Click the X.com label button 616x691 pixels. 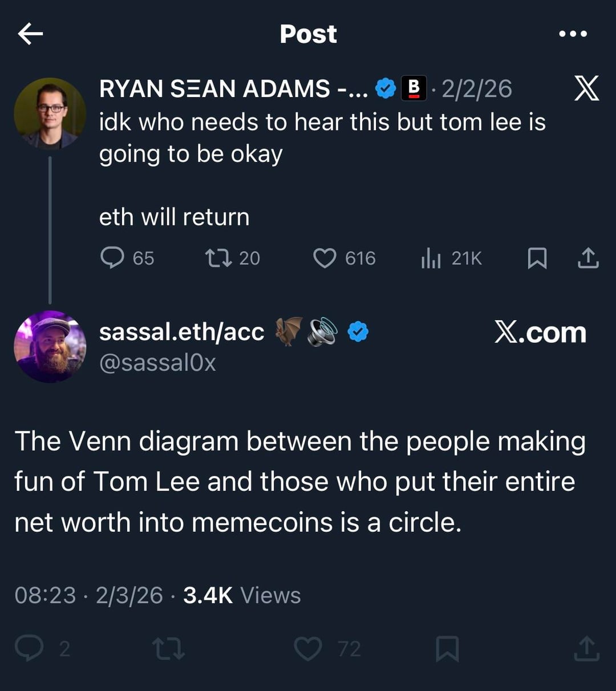coord(540,333)
